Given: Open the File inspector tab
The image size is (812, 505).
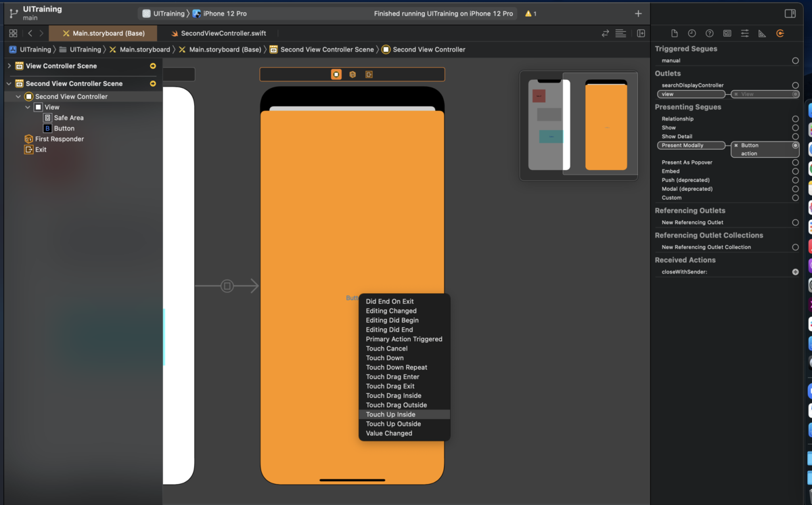Looking at the screenshot, I should pyautogui.click(x=674, y=33).
